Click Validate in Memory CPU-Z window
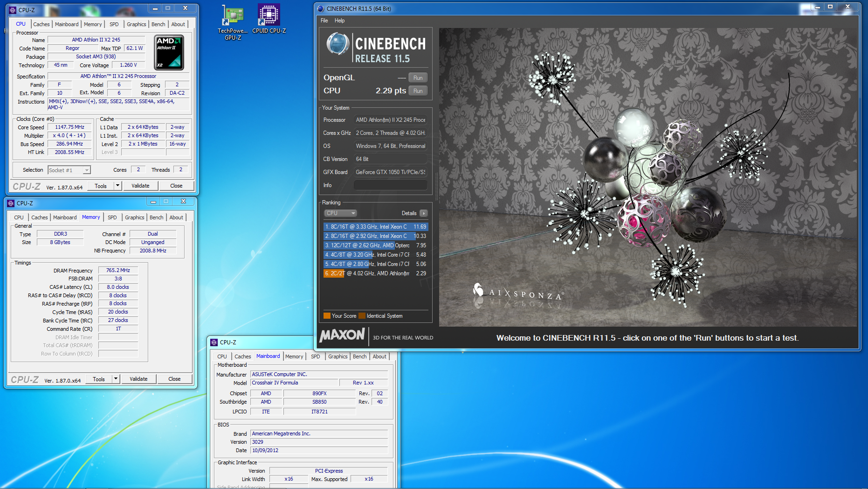 pos(138,379)
